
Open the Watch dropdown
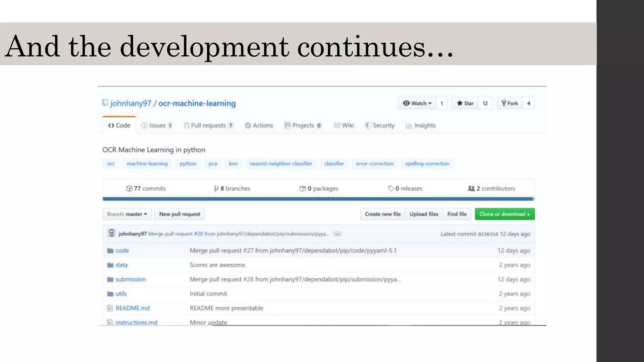[417, 103]
